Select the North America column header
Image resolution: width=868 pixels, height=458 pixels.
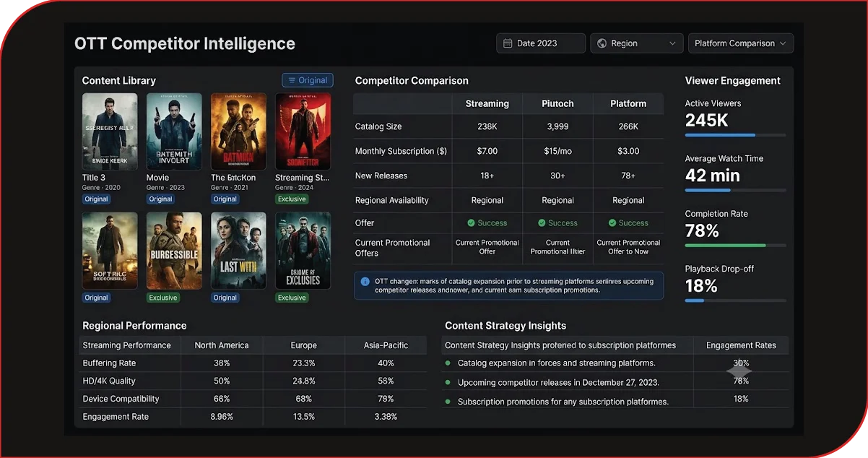(x=222, y=345)
